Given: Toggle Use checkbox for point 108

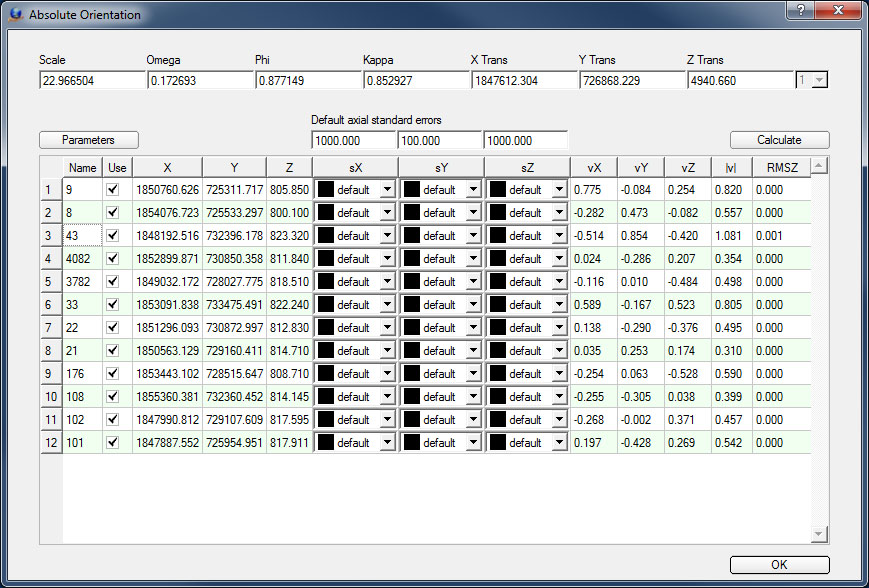Looking at the screenshot, I should click(x=113, y=397).
